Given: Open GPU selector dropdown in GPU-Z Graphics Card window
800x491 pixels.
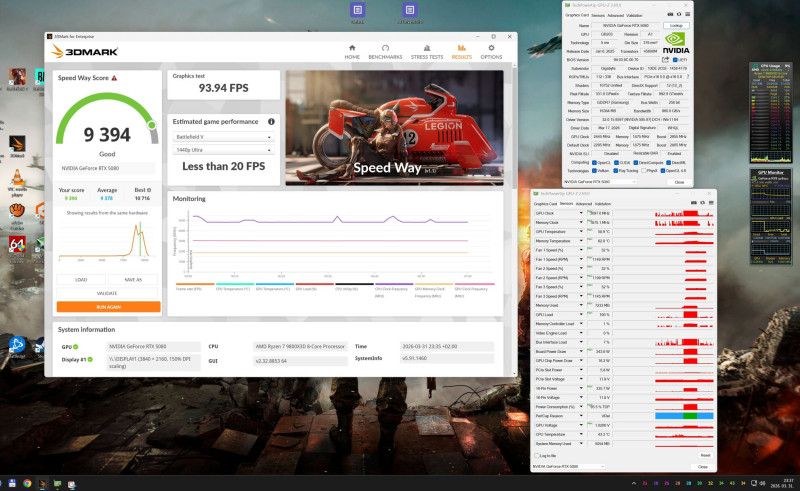Looking at the screenshot, I should pyautogui.click(x=600, y=182).
